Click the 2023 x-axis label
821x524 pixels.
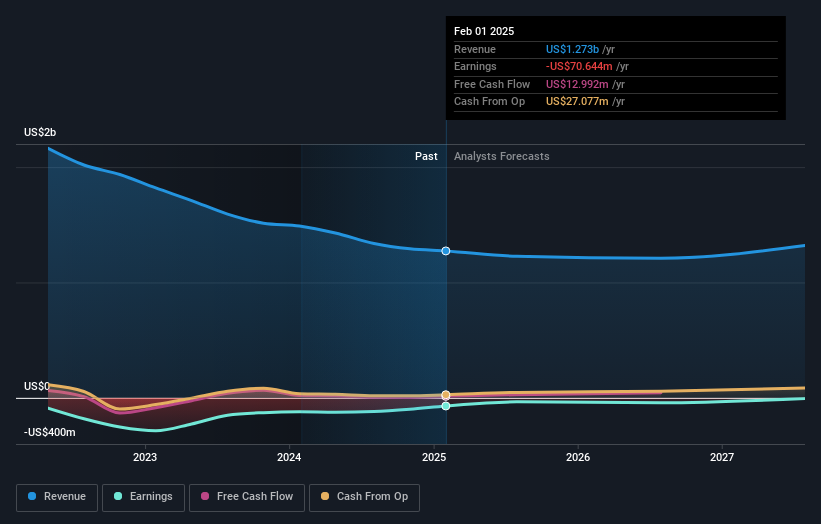click(x=145, y=457)
